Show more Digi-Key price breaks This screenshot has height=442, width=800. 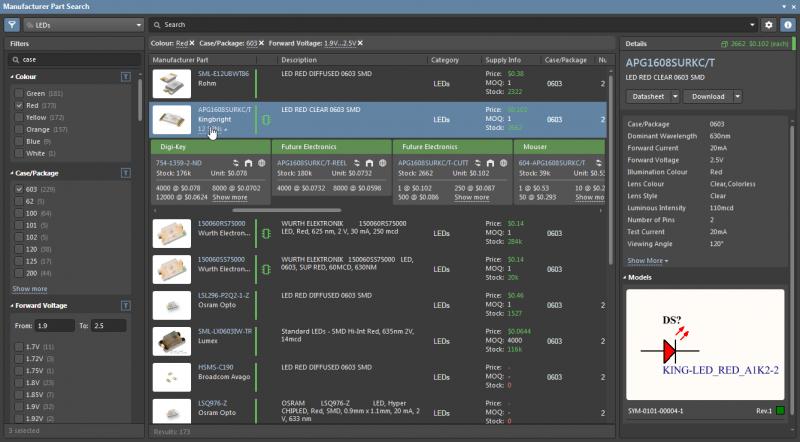coord(230,197)
